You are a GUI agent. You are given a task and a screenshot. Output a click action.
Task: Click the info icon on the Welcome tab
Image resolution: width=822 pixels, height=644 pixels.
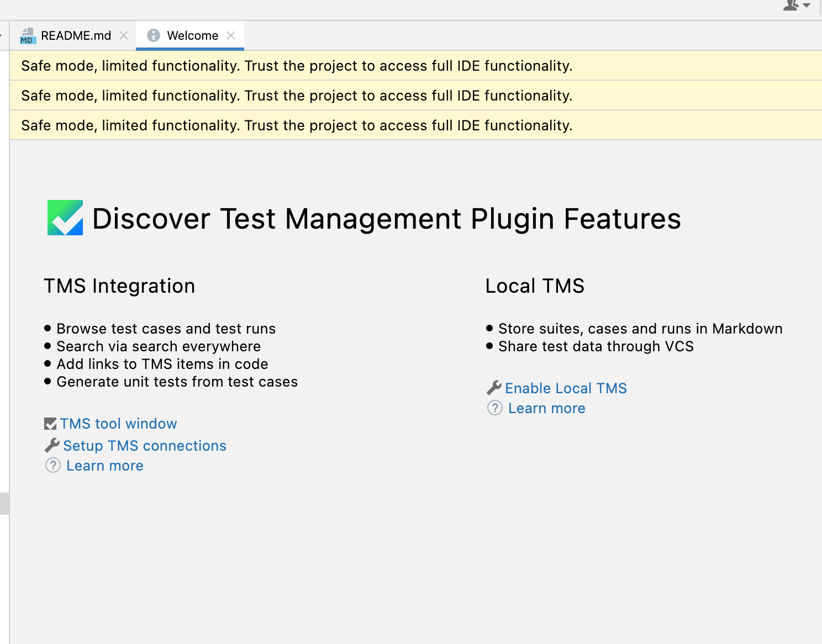(x=153, y=35)
